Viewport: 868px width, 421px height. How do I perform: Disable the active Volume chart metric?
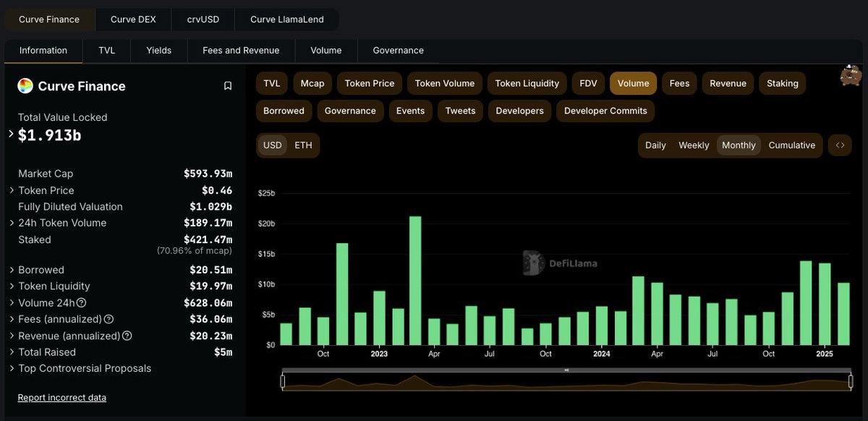click(633, 83)
